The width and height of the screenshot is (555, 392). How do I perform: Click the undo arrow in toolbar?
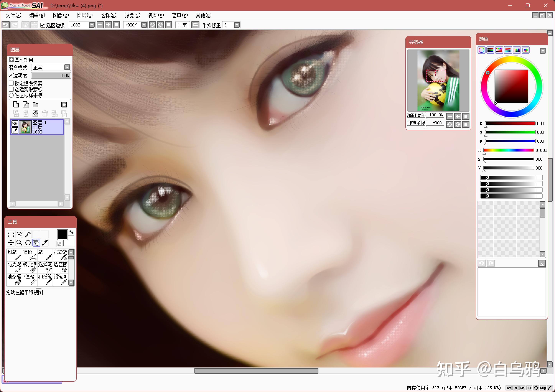6,25
